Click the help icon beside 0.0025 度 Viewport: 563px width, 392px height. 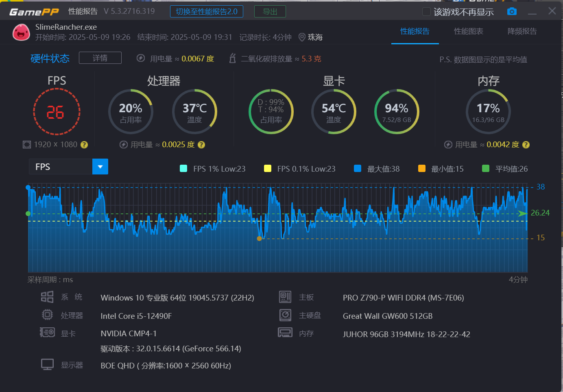pos(201,145)
